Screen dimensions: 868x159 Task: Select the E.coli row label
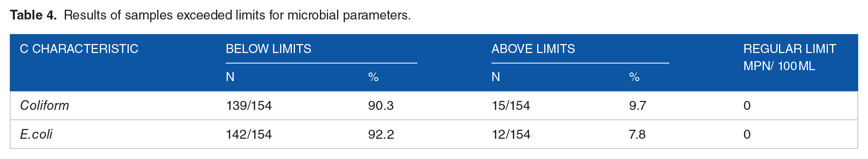[36, 134]
